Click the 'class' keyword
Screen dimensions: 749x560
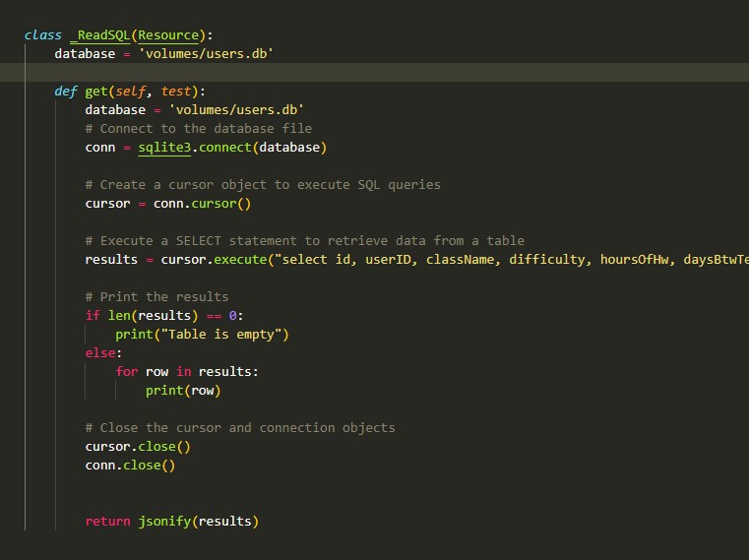[x=43, y=35]
